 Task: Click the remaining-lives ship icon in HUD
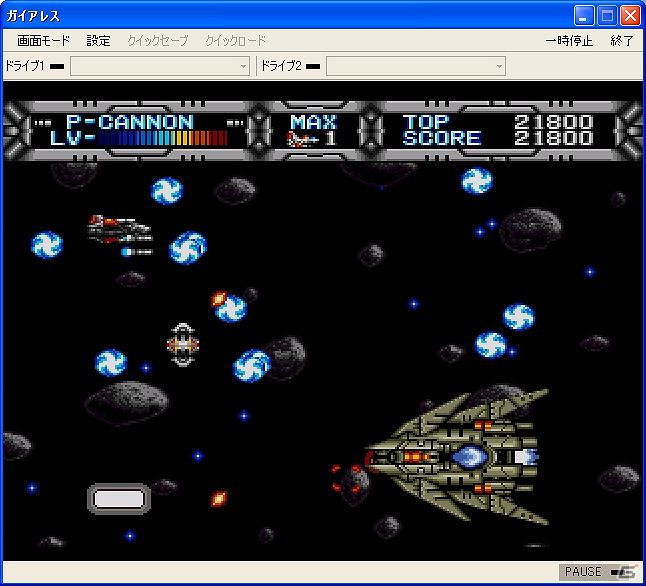pos(303,139)
